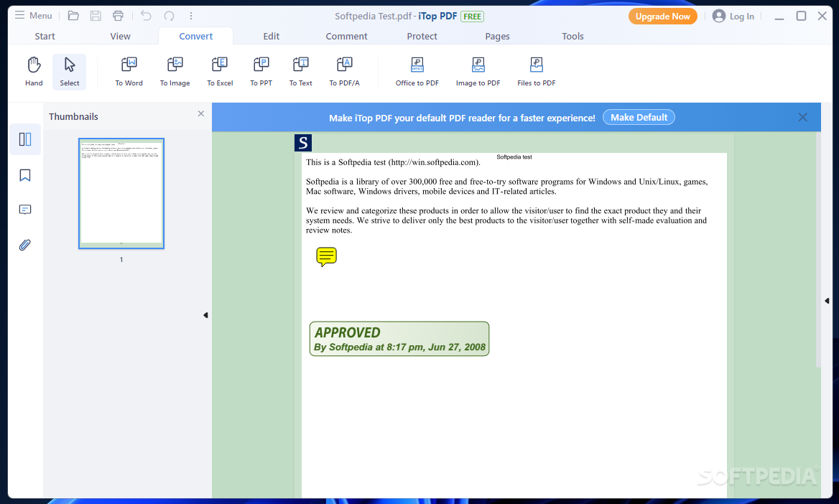Click 'Softpedia Test.pdf' title text
This screenshot has height=504, width=839.
373,16
